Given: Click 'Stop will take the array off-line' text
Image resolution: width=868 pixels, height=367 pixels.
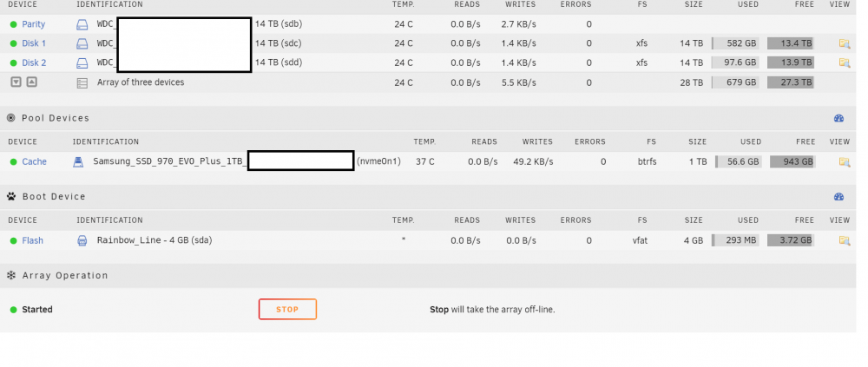Looking at the screenshot, I should click(493, 310).
